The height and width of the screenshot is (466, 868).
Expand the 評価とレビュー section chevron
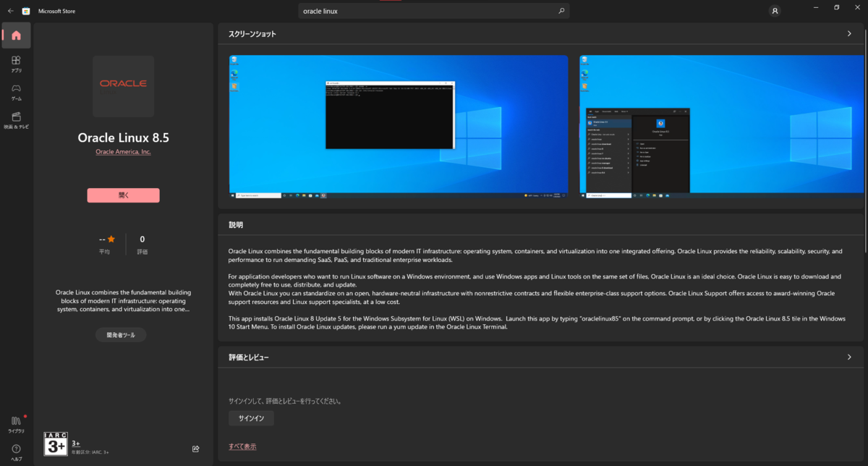click(x=850, y=357)
